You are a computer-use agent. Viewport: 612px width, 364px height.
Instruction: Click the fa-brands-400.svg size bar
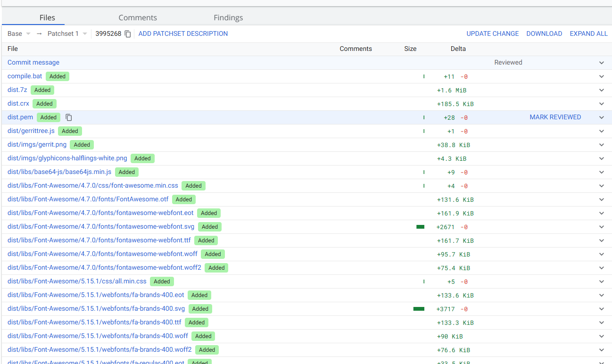[419, 309]
